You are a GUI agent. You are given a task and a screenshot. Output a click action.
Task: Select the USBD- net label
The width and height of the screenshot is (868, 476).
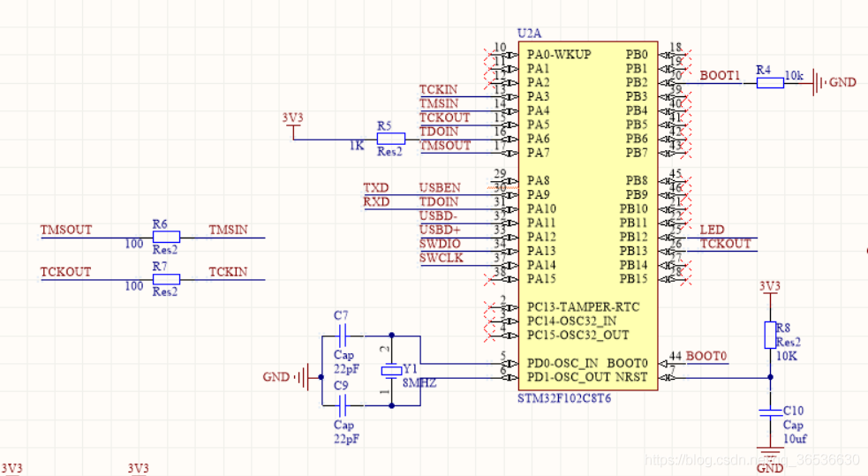coord(439,215)
